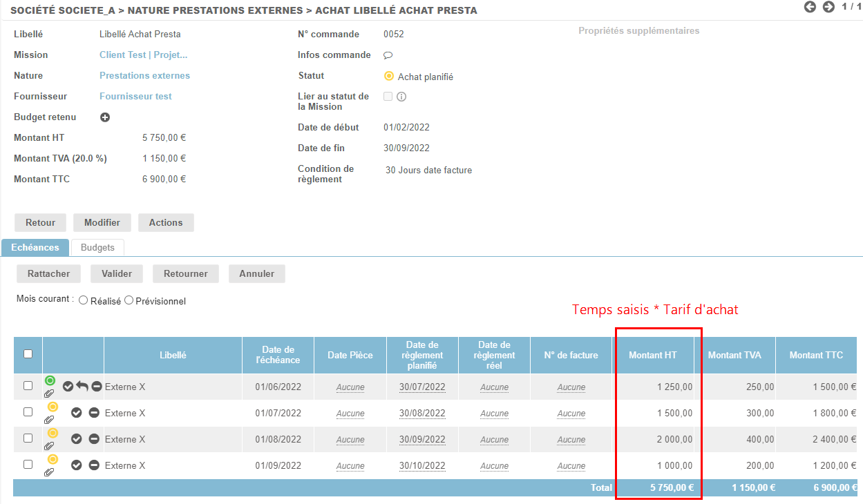Click the cancel minus icon on 01/09/2022 row
The width and height of the screenshot is (863, 504).
94,465
